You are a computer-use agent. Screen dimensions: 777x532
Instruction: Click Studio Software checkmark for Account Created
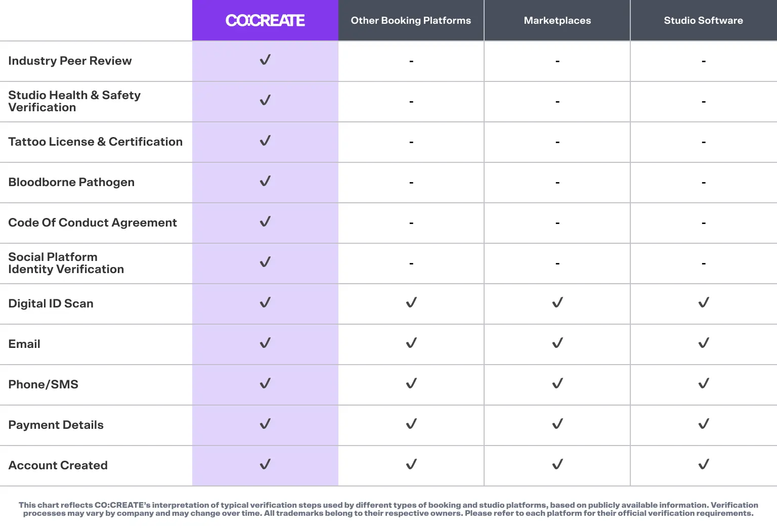(704, 465)
